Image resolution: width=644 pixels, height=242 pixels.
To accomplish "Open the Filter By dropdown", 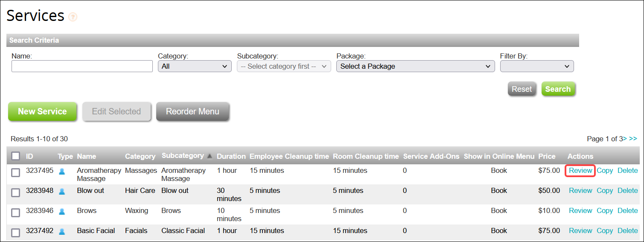I will (537, 66).
